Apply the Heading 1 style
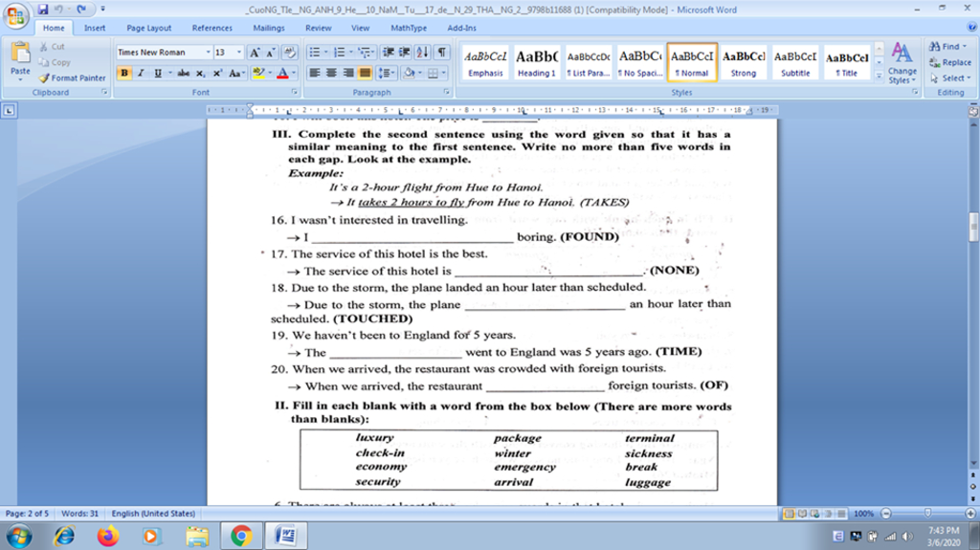Screen dimensions: 980x550 tap(536, 62)
